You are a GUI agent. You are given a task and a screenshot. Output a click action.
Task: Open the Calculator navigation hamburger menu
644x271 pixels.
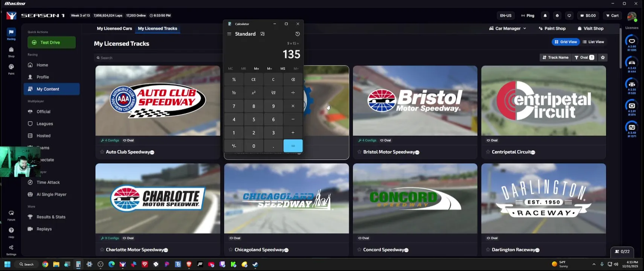point(229,34)
